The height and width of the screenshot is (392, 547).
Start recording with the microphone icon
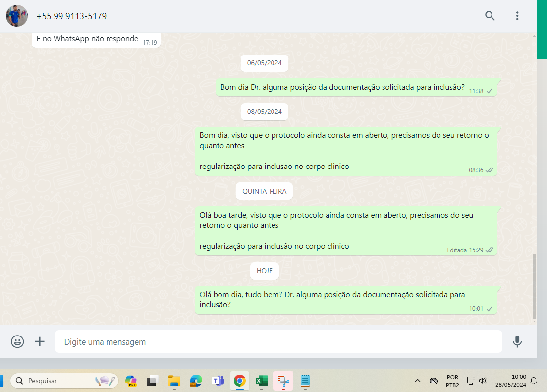click(x=517, y=341)
